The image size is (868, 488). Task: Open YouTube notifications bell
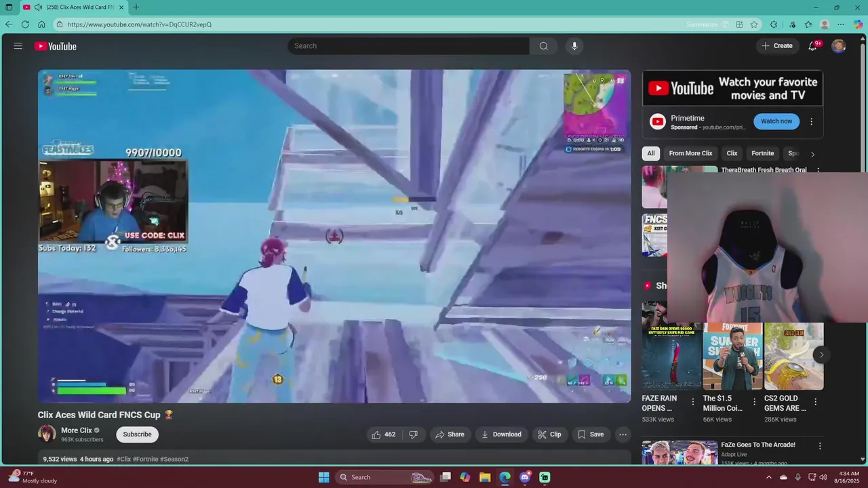[813, 46]
